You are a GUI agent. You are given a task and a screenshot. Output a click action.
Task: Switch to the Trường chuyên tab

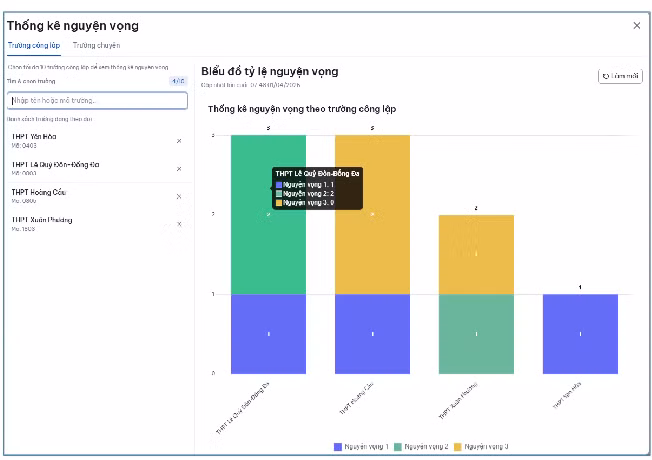[x=96, y=45]
